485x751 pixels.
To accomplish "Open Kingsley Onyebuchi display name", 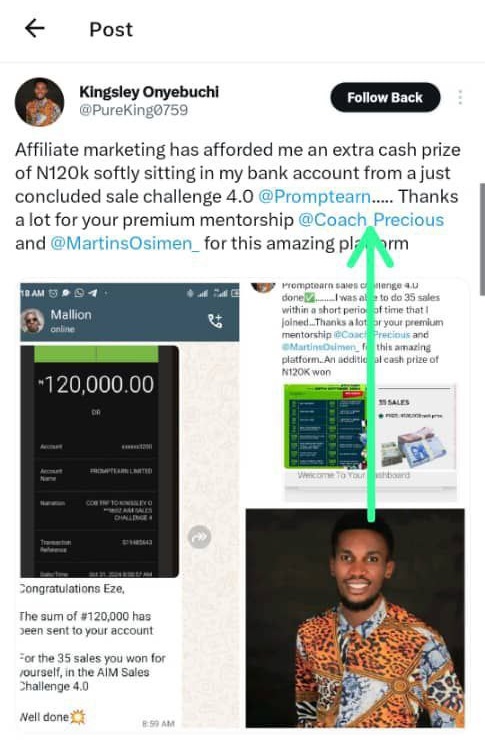I will 149,91.
